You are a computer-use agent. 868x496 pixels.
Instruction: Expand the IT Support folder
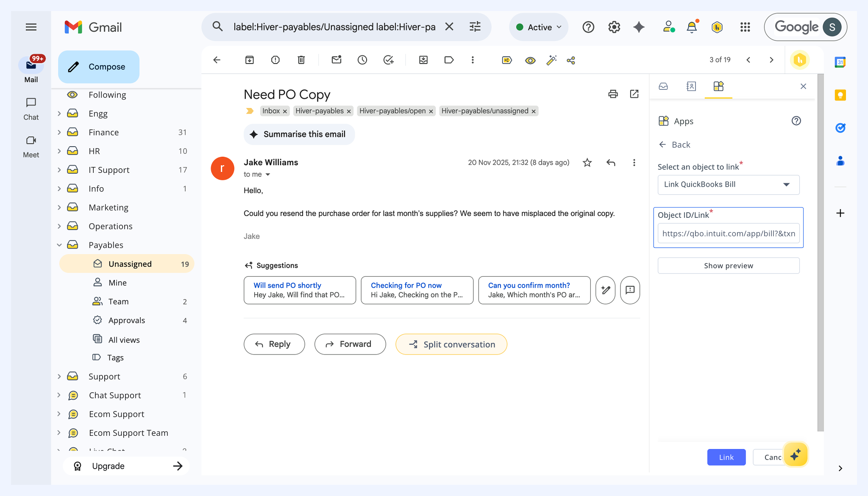[59, 170]
